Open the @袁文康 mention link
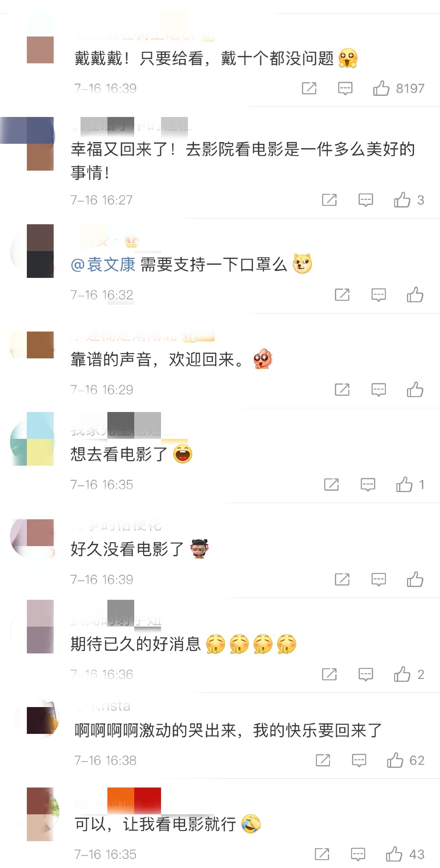 tap(103, 265)
